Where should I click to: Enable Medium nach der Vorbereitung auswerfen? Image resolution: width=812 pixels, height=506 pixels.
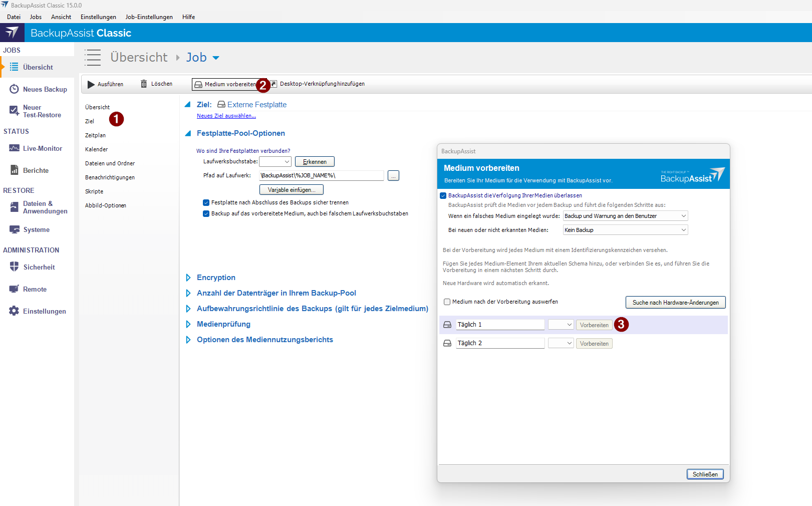pos(447,302)
